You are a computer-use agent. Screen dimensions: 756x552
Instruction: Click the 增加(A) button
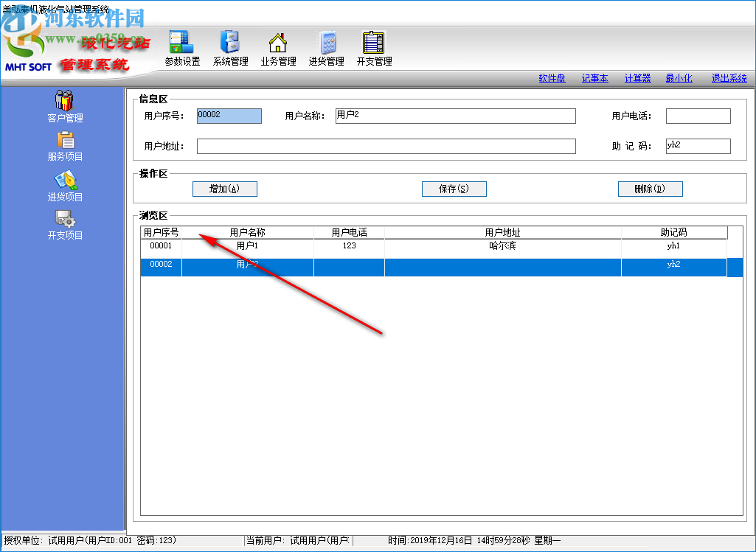pos(225,189)
